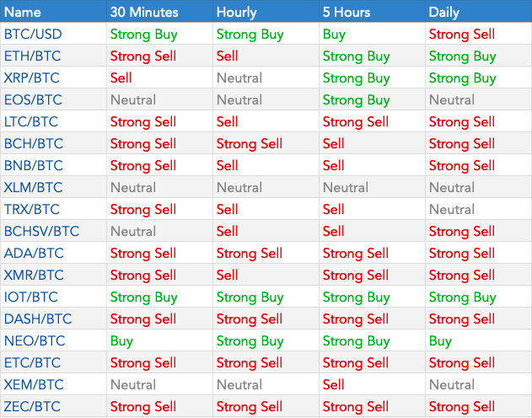Click XEM/BTC 5 Hours Sell cell

(x=333, y=384)
